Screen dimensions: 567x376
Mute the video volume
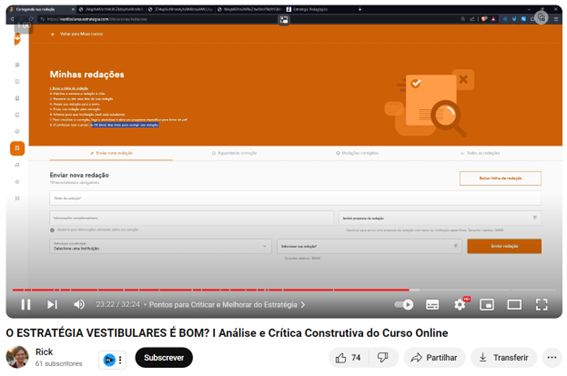[x=79, y=305]
